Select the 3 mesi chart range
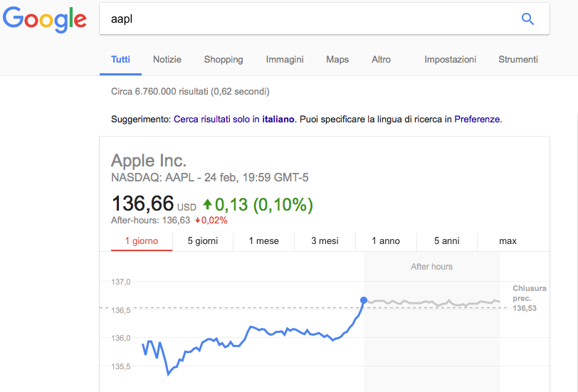578x392 pixels. [x=325, y=241]
